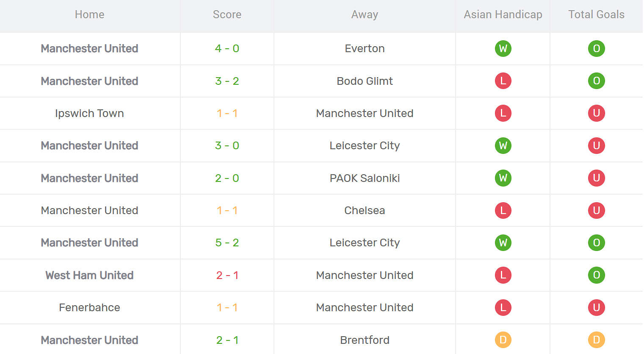Click the red U total goals badge in the Ipswich Town row
Screen dimensions: 644x354
[x=596, y=113]
